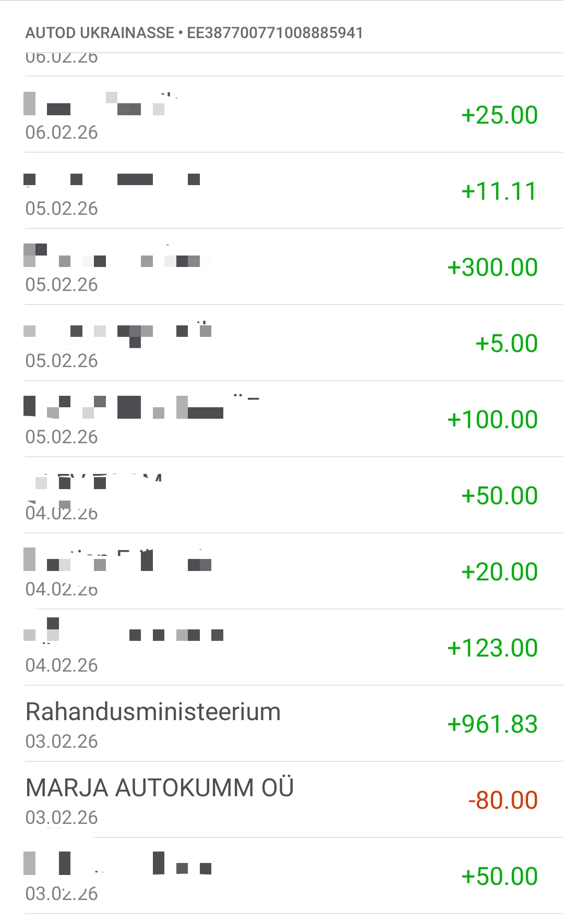Tap the 05.02.26 date beside +11.11

click(62, 209)
